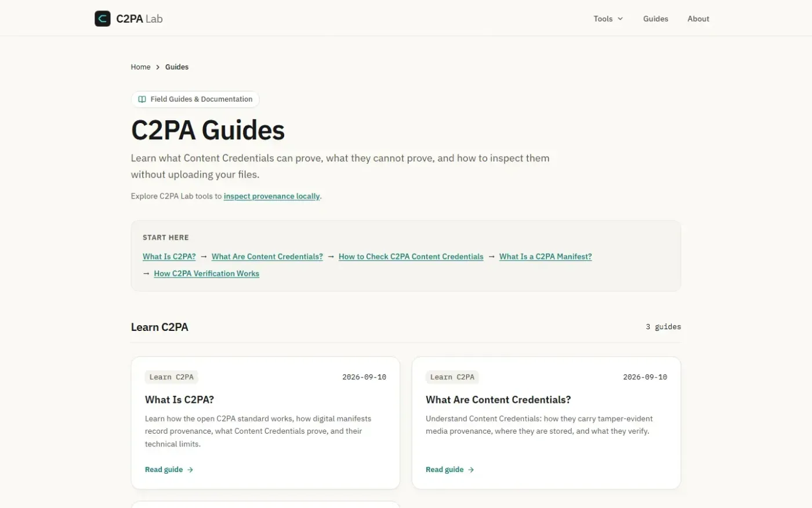The width and height of the screenshot is (812, 508).
Task: Click the 3 guides count label
Action: (x=664, y=327)
